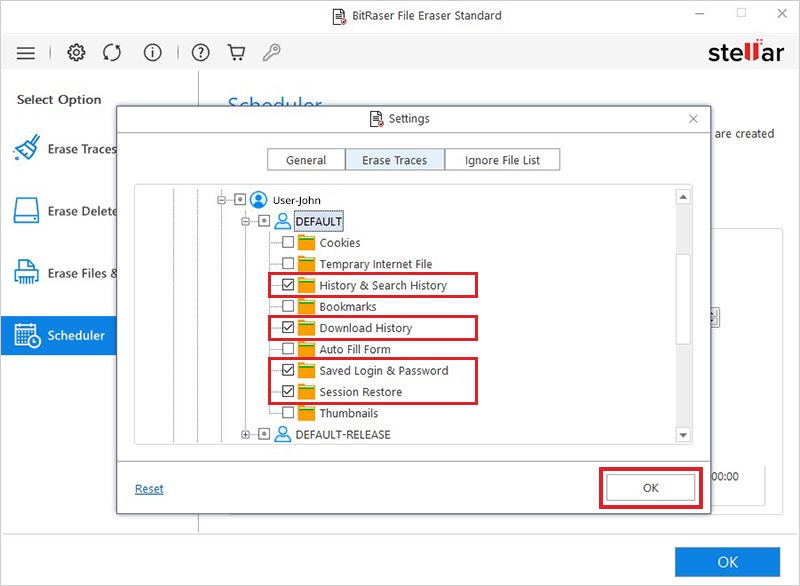Close the Settings dialog
The height and width of the screenshot is (586, 800).
[x=693, y=119]
